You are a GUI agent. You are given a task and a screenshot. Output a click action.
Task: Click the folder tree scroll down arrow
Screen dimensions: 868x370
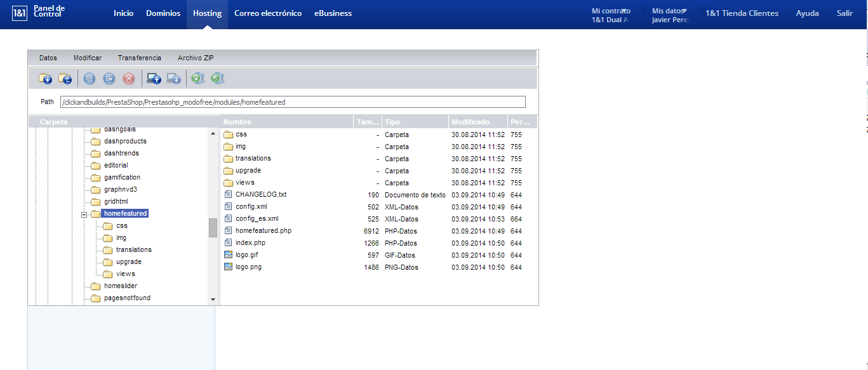(x=213, y=299)
